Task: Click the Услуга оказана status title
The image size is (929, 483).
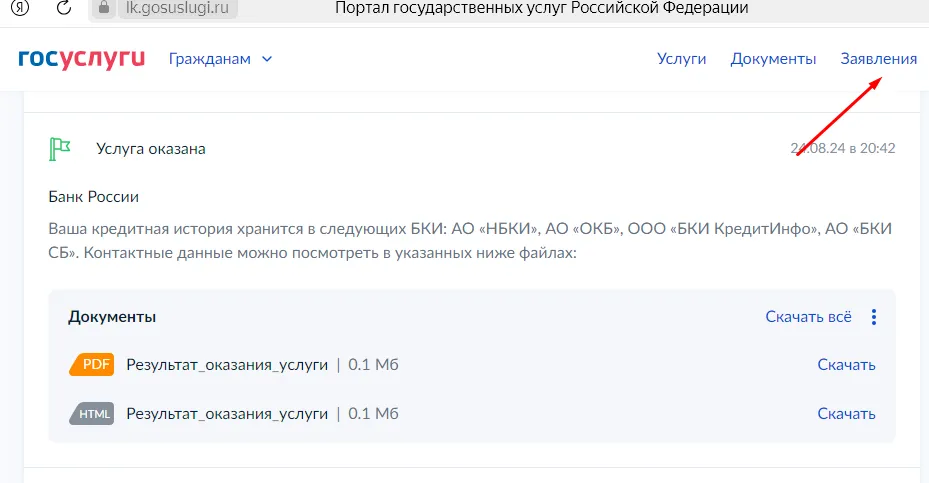Action: (151, 148)
